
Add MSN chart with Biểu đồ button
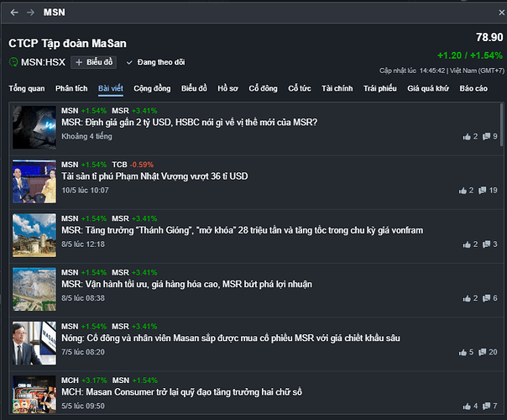(94, 62)
